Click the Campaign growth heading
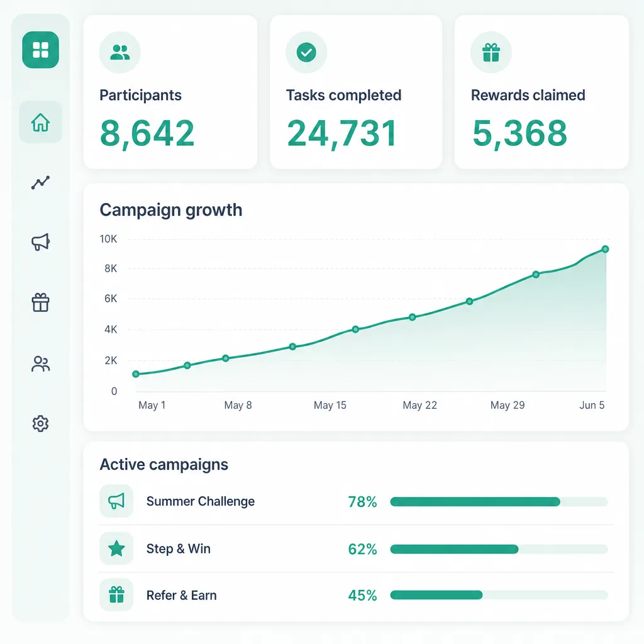Image resolution: width=644 pixels, height=644 pixels. coord(171,210)
